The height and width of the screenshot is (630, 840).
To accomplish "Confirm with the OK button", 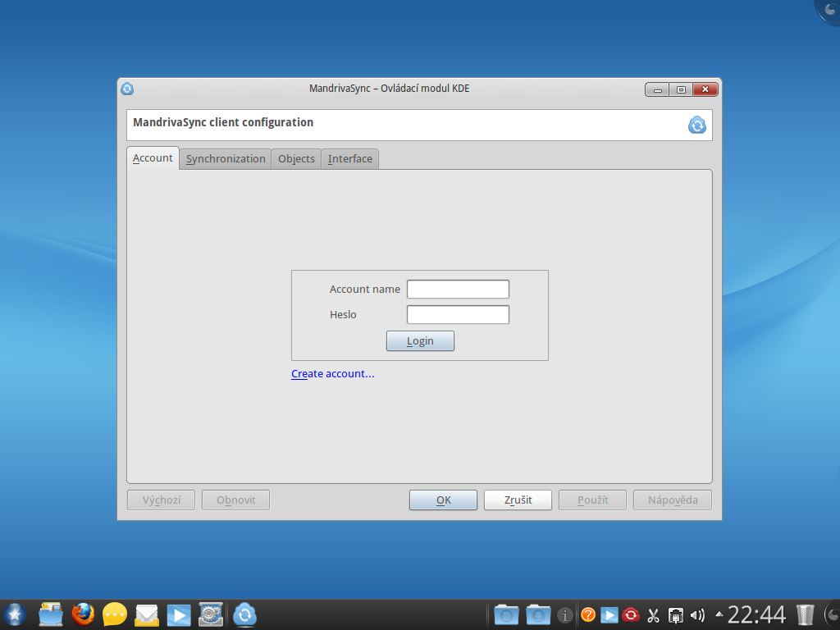I will click(443, 500).
